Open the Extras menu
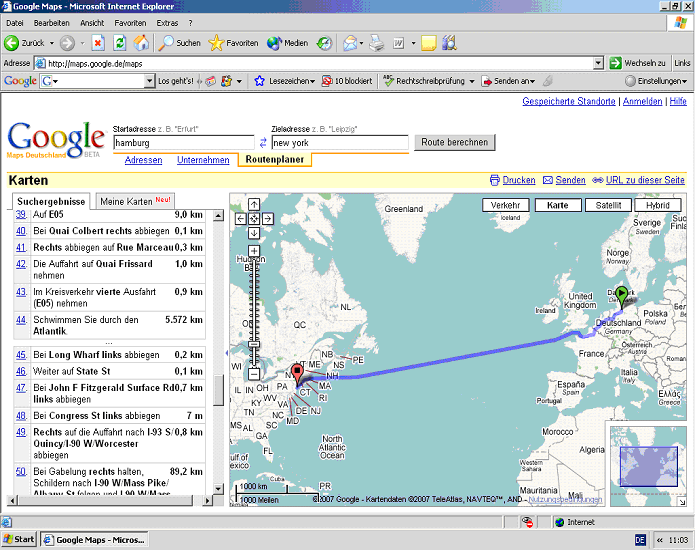 [x=167, y=23]
